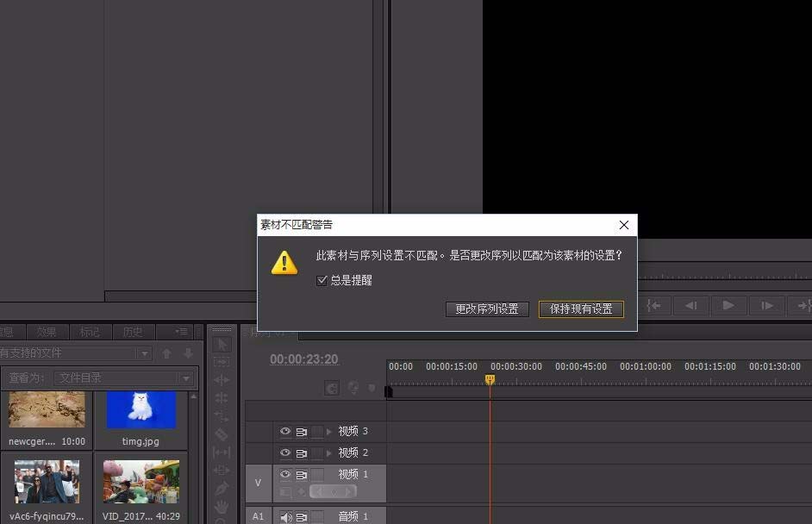The image size is (812, 524).
Task: Mute 音频 1 track speaker icon
Action: click(286, 517)
